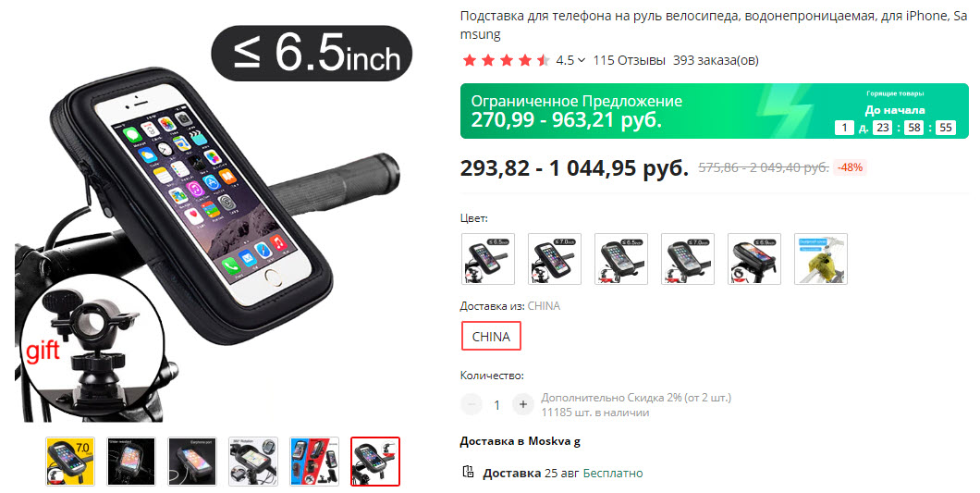This screenshot has height=493, width=980.
Task: Select the first ≤6.5 inch color variant
Action: coord(487,259)
